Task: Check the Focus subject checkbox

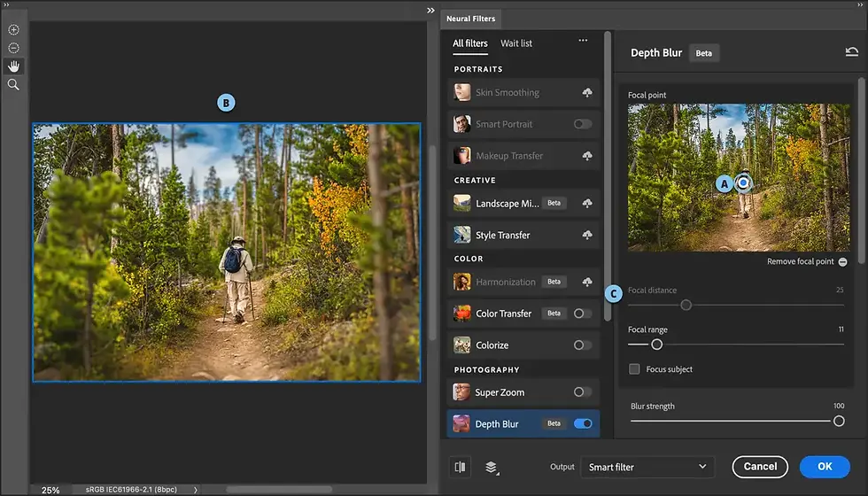Action: click(x=634, y=369)
